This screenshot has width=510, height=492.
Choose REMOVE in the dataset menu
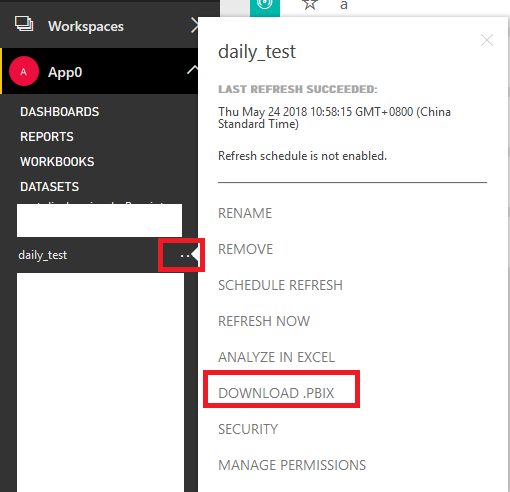tap(245, 249)
